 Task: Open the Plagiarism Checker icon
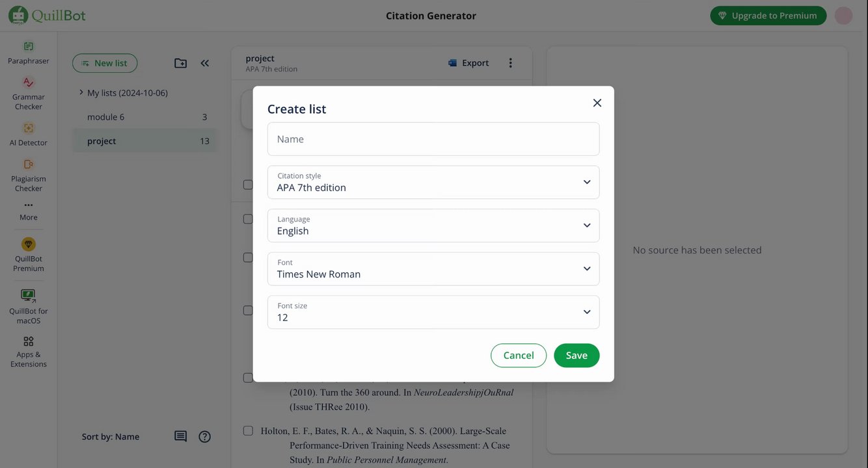(x=29, y=164)
